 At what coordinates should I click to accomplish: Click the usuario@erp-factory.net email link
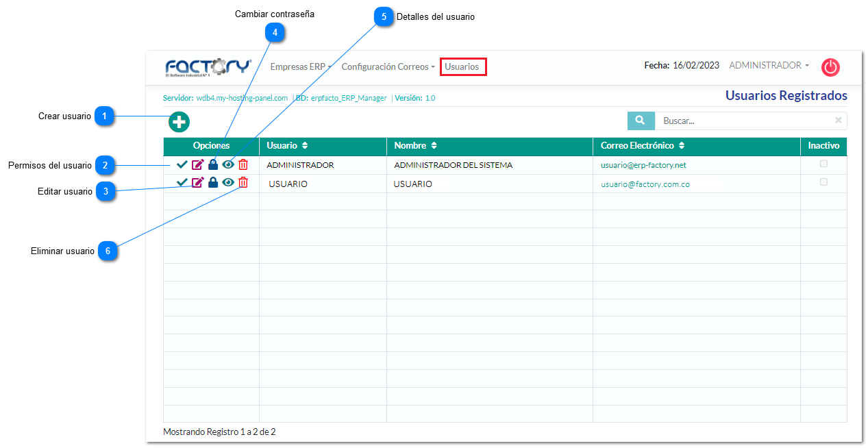(643, 165)
